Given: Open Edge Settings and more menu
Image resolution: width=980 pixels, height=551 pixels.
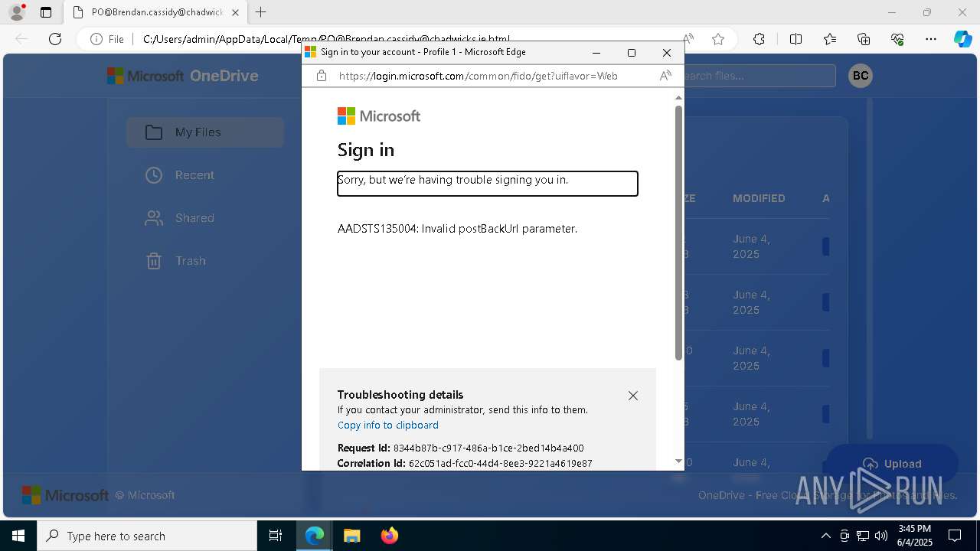Looking at the screenshot, I should coord(931,39).
